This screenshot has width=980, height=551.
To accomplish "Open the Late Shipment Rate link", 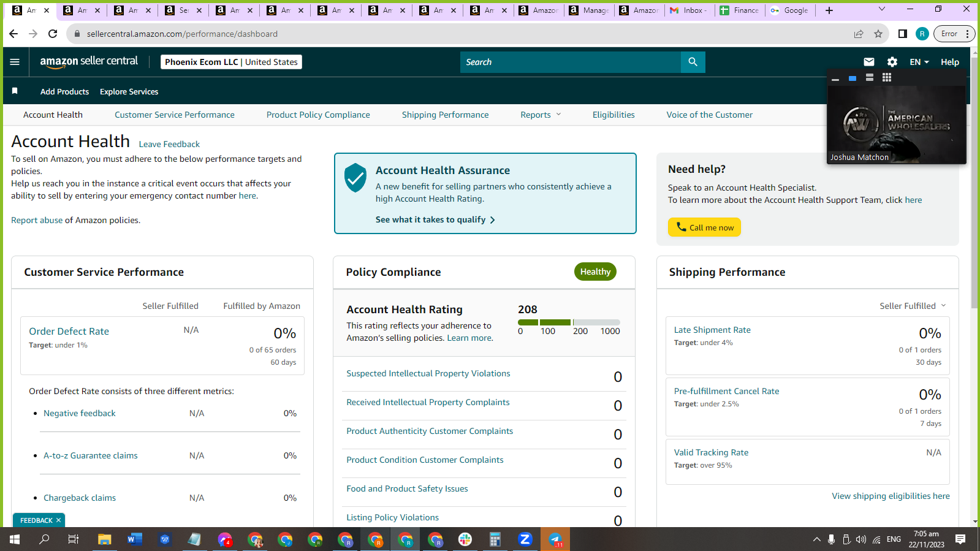I will click(712, 330).
